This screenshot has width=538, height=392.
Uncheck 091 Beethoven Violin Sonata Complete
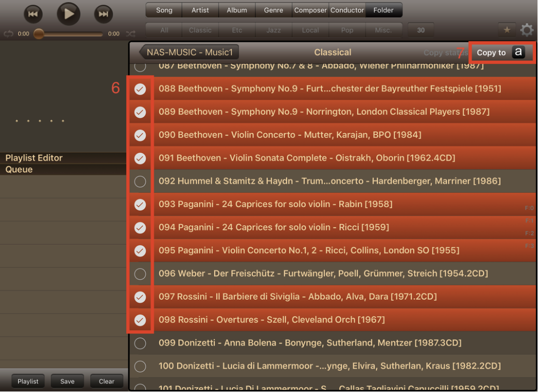coord(140,159)
